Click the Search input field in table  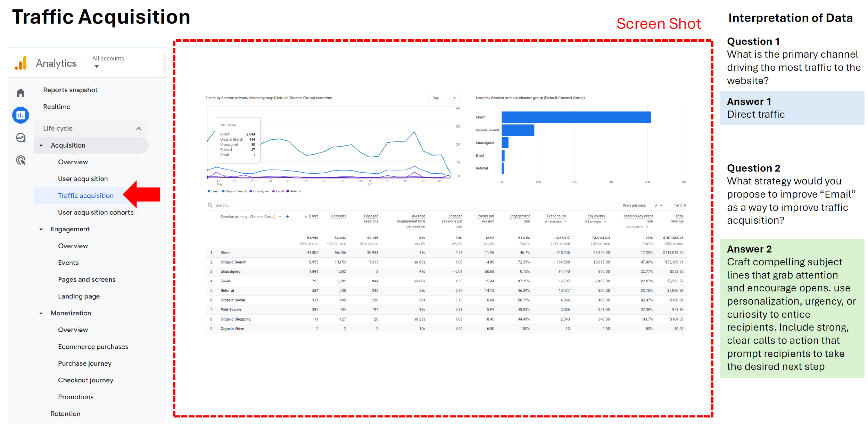pos(243,205)
